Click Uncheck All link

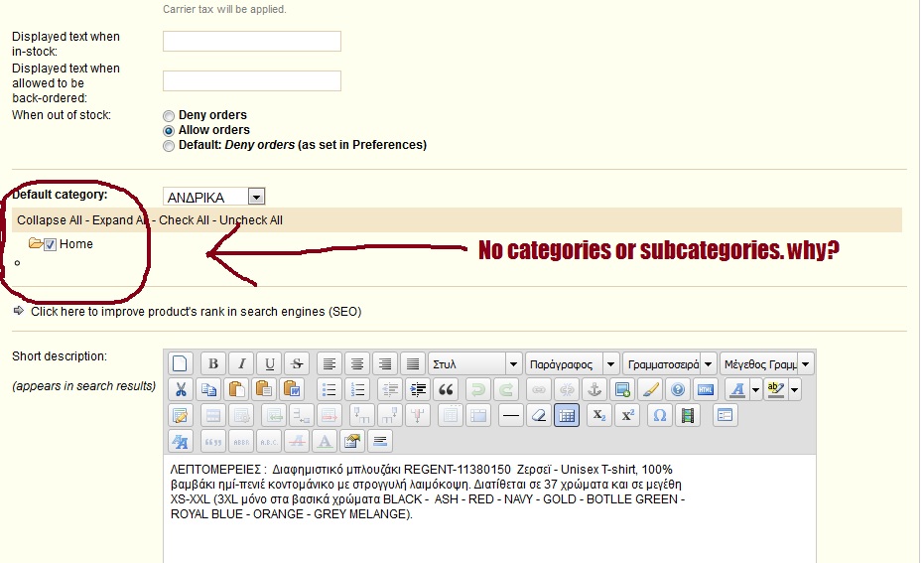tap(251, 219)
